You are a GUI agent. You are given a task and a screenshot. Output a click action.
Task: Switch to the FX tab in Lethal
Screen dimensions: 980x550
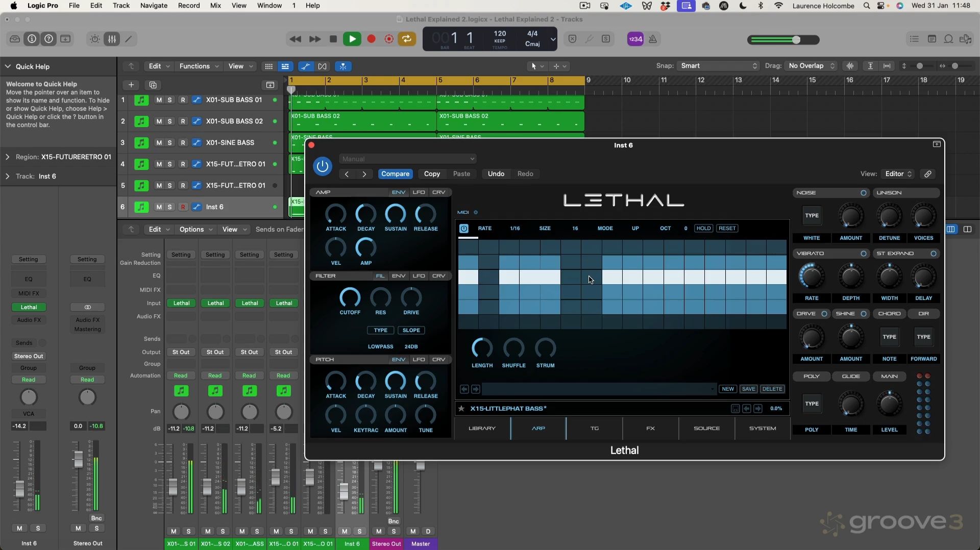pos(650,429)
